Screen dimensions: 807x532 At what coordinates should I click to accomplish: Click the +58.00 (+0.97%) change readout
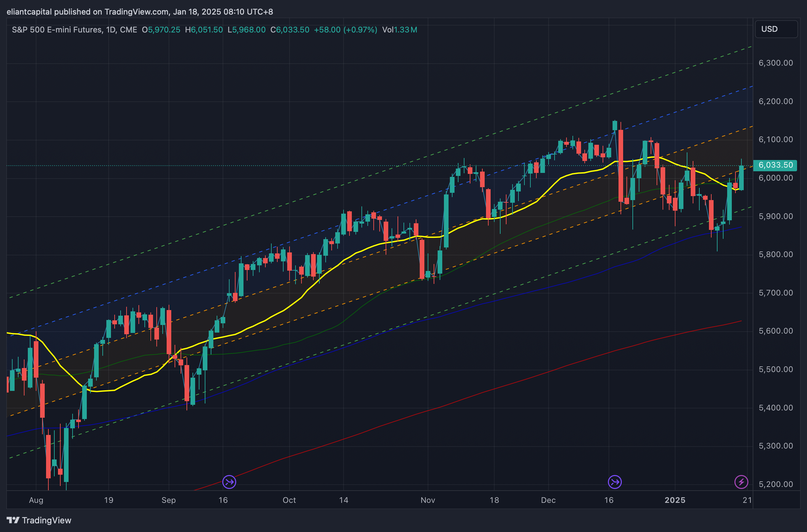(x=345, y=30)
